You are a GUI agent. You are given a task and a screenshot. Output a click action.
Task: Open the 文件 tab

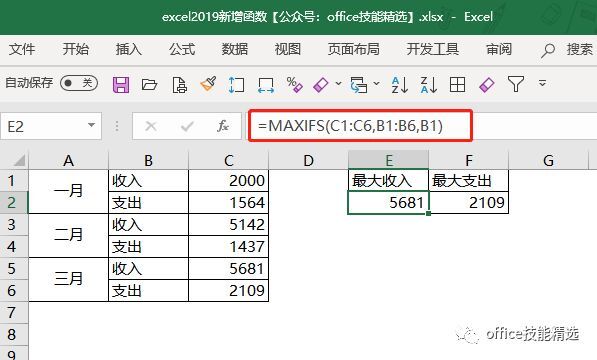click(x=22, y=49)
